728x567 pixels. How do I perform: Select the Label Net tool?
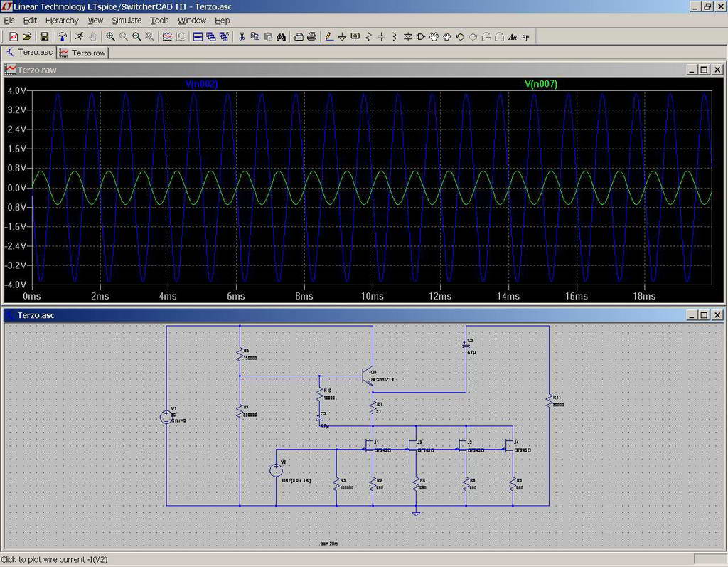(355, 37)
